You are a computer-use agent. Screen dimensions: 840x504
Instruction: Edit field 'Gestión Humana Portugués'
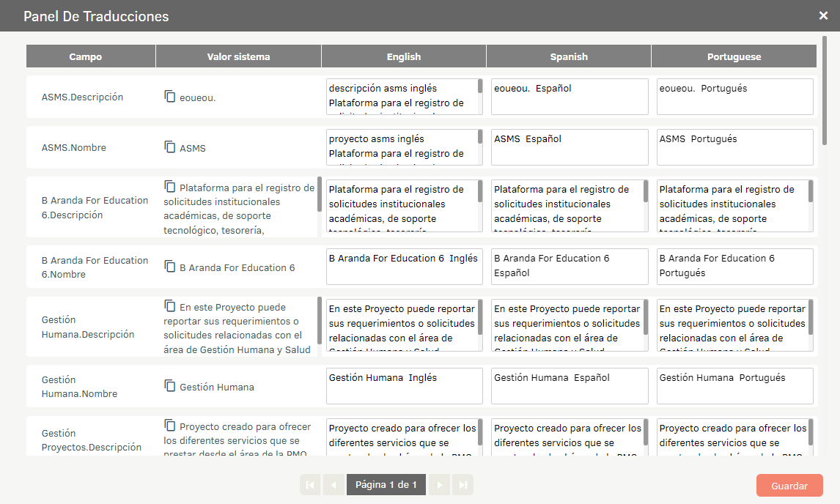tap(735, 385)
